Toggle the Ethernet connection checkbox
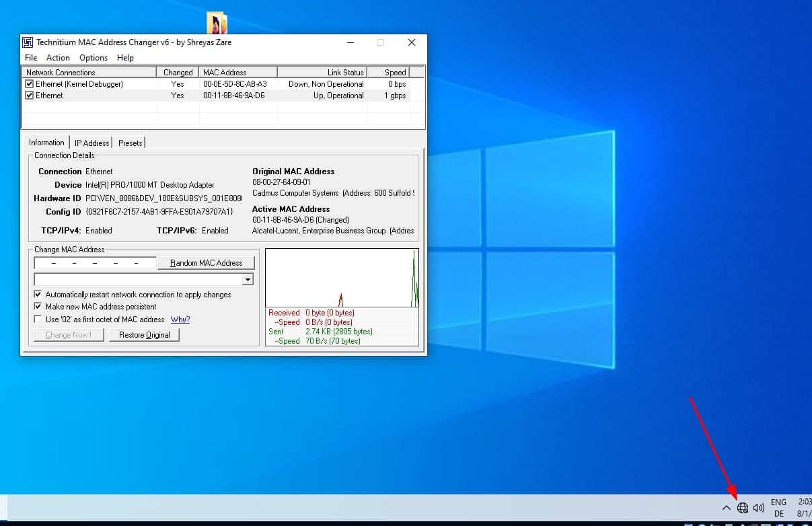 coord(29,96)
